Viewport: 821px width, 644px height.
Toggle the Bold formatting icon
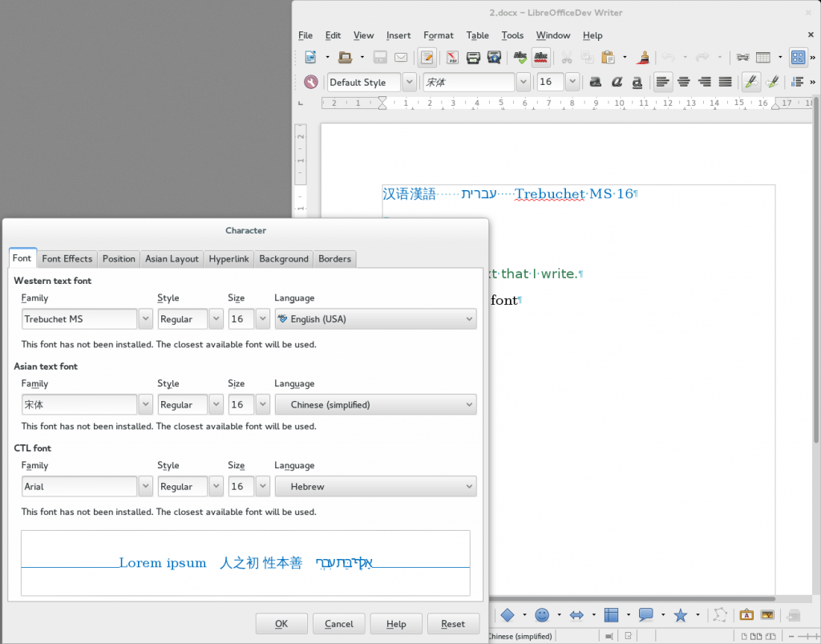click(596, 82)
